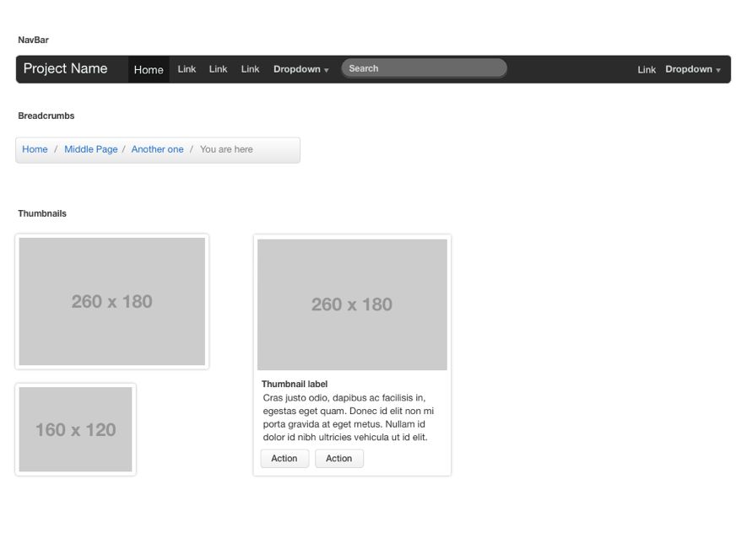The width and height of the screenshot is (747, 560).
Task: Click the thumbnail above Thumbnail label
Action: [x=352, y=304]
